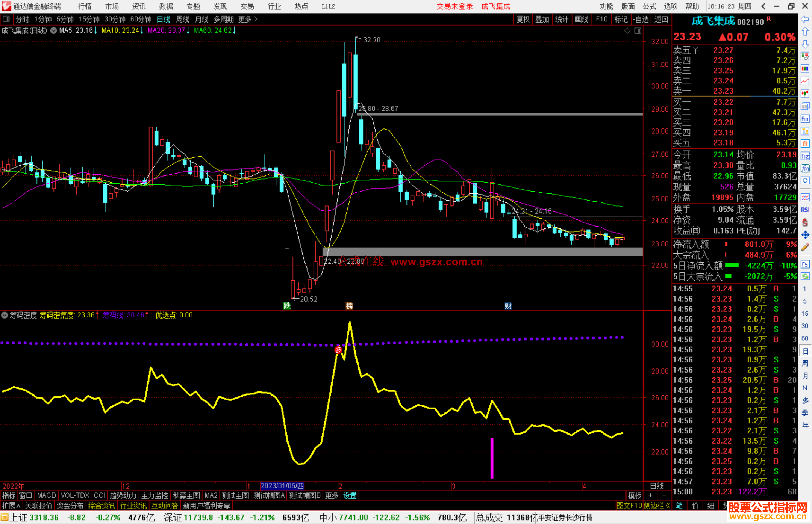Click the F12 sidebar icon
Screen dimensions: 812x524
pyautogui.click(x=805, y=156)
